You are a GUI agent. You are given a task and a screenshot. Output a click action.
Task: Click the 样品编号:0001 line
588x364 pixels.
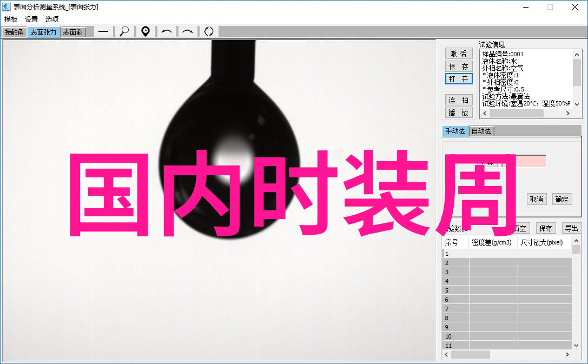503,54
